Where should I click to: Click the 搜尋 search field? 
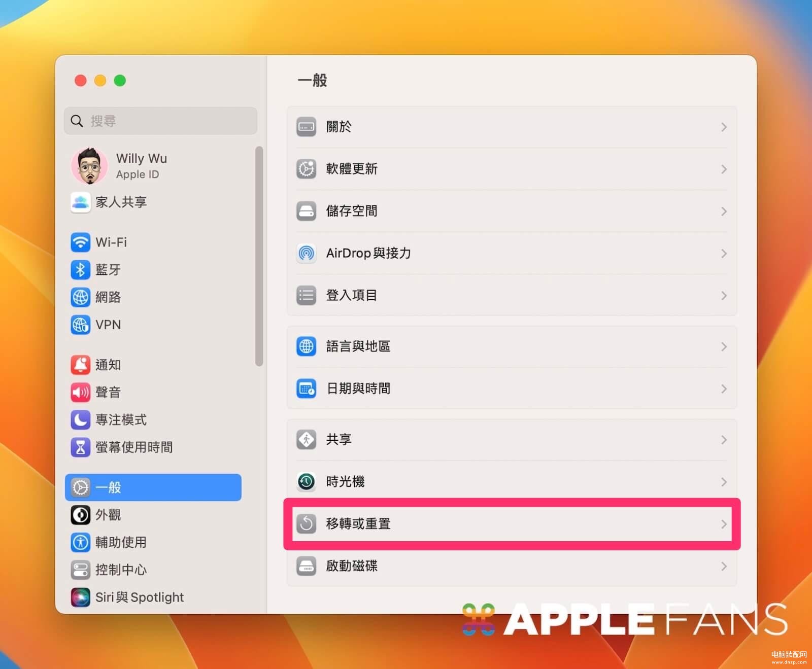tap(160, 121)
